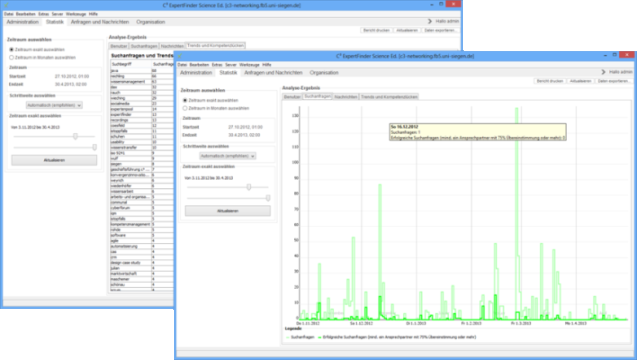The image size is (637, 360).
Task: Click the green checkmark app icon in front window title bar
Action: coord(180,56)
